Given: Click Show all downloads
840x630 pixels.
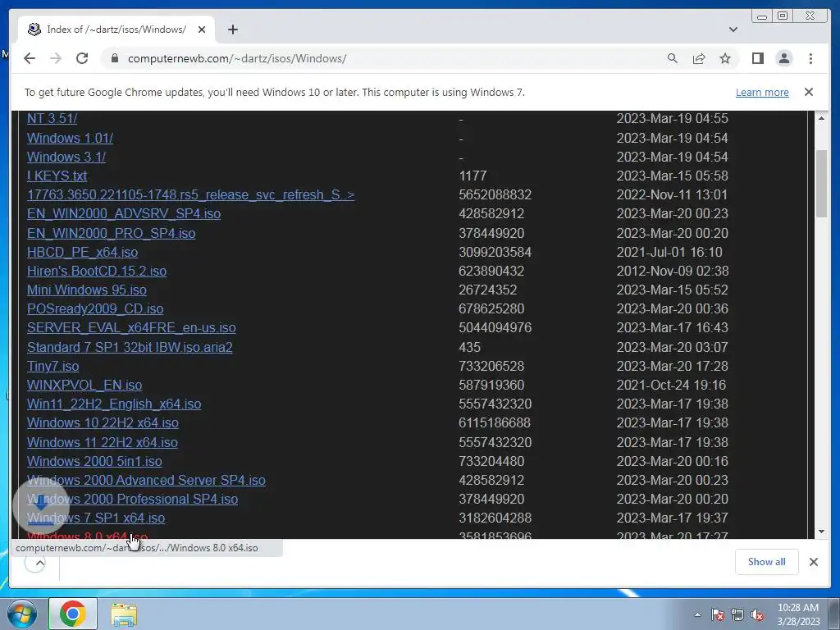Looking at the screenshot, I should point(767,562).
